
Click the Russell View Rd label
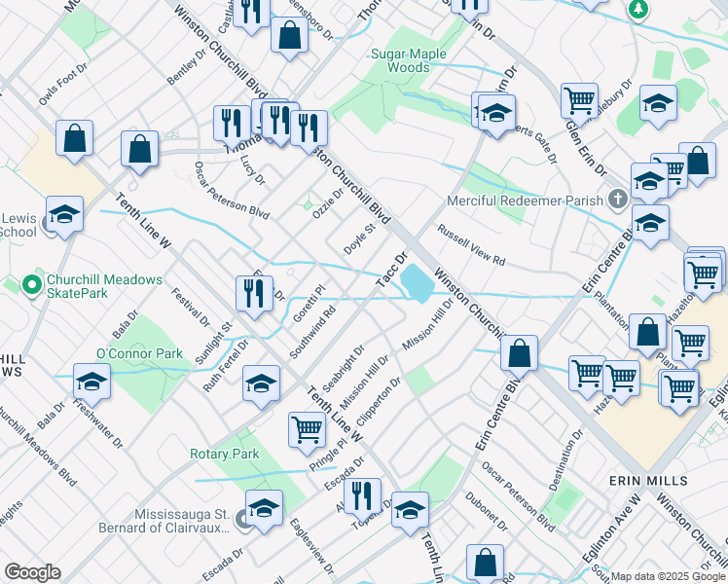coord(471,245)
